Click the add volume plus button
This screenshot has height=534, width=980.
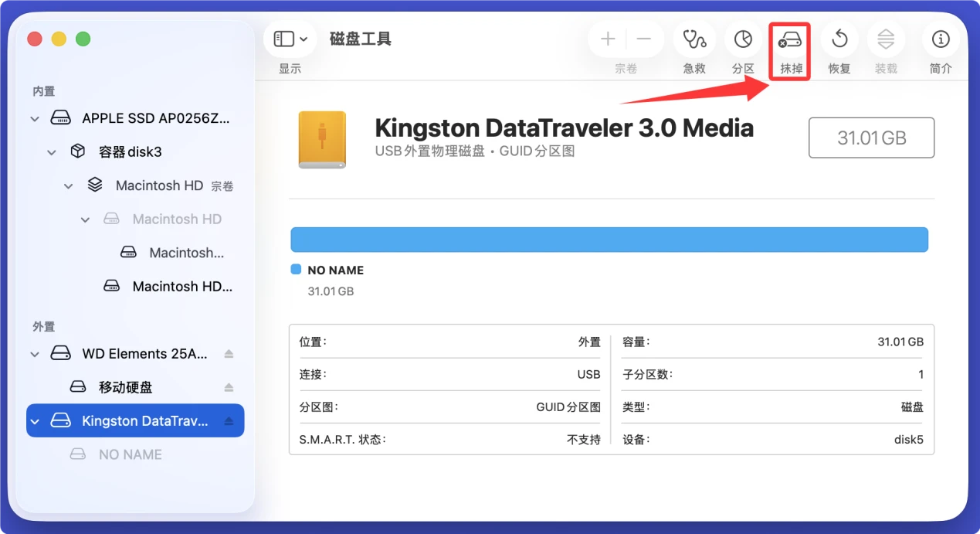[608, 39]
